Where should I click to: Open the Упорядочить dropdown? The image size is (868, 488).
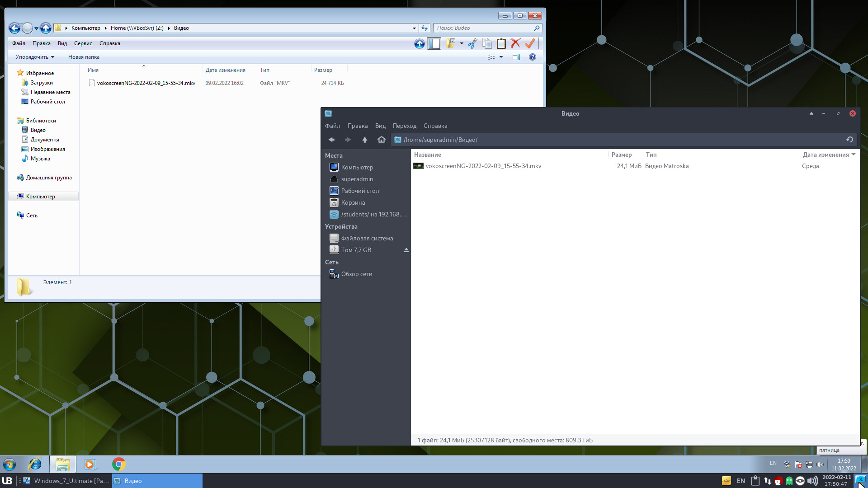(x=35, y=57)
